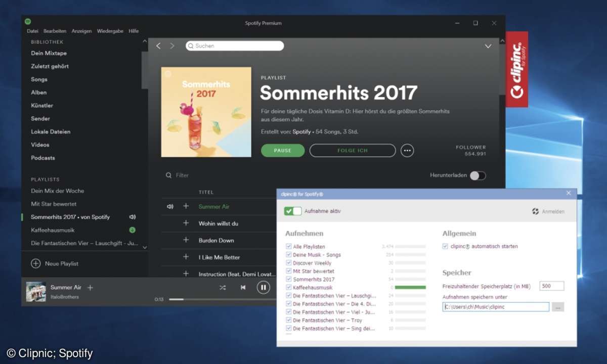Screen dimensions: 607x364
Task: Open the Wiedergabe menu
Action: click(110, 31)
